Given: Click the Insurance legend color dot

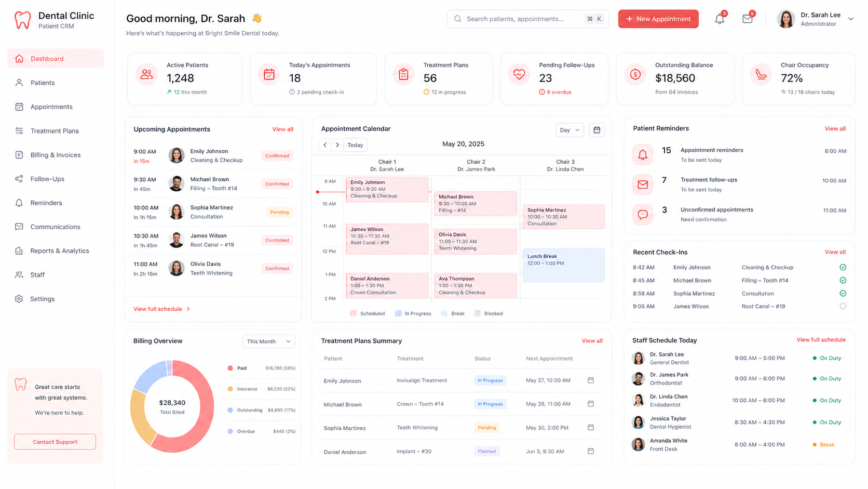Looking at the screenshot, I should point(230,389).
